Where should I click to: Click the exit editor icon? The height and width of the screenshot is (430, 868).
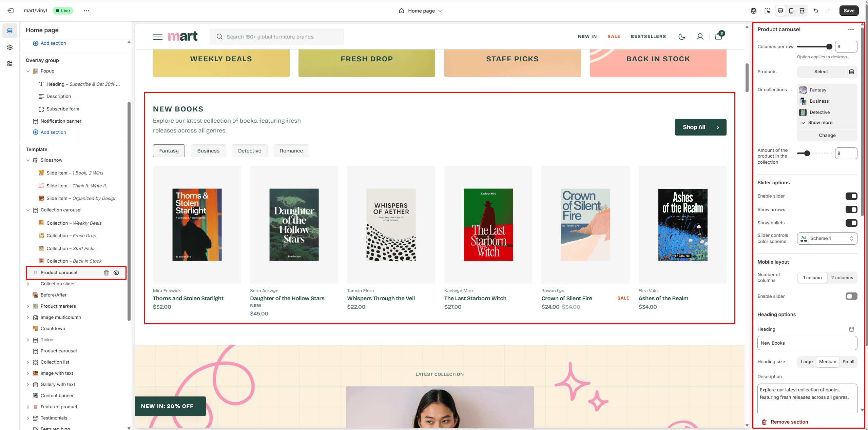point(11,11)
